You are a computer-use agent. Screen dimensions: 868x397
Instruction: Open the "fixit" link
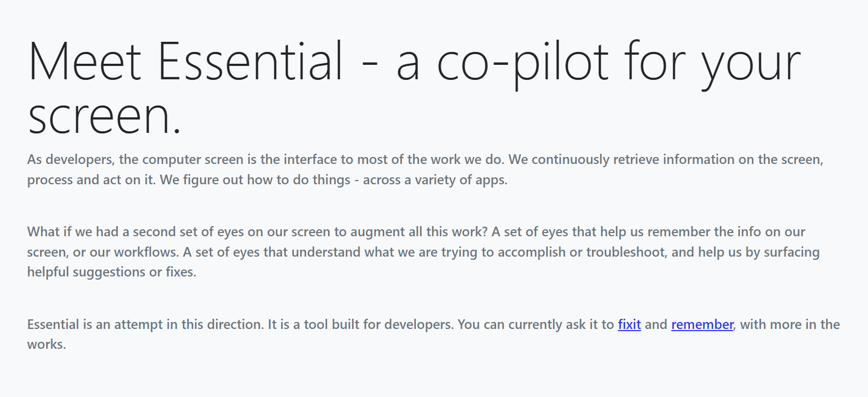pos(629,324)
